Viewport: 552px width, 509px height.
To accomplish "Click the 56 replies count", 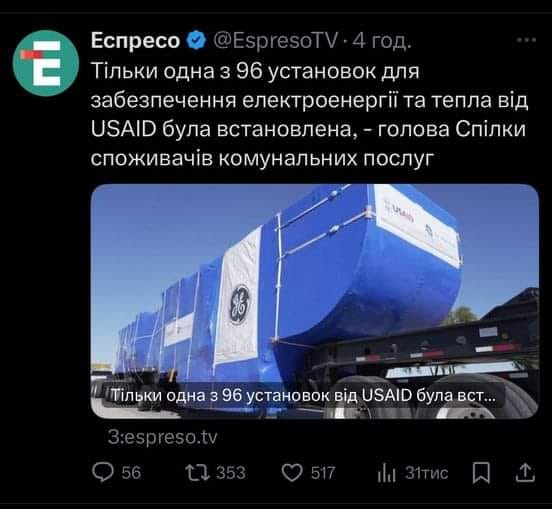I will [131, 472].
